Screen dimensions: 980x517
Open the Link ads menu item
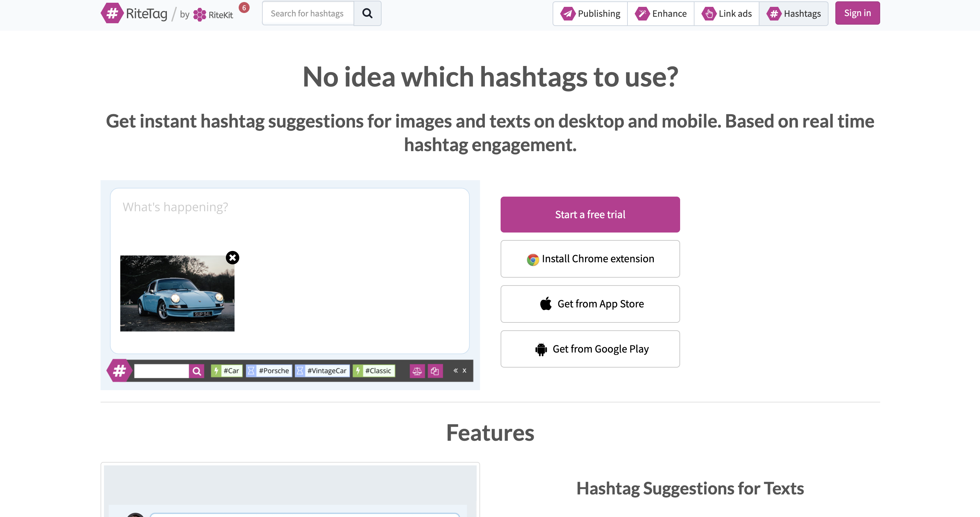pyautogui.click(x=726, y=14)
